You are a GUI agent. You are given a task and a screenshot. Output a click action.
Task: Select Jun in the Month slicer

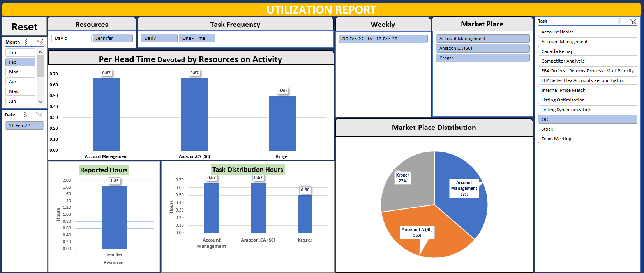click(x=20, y=101)
